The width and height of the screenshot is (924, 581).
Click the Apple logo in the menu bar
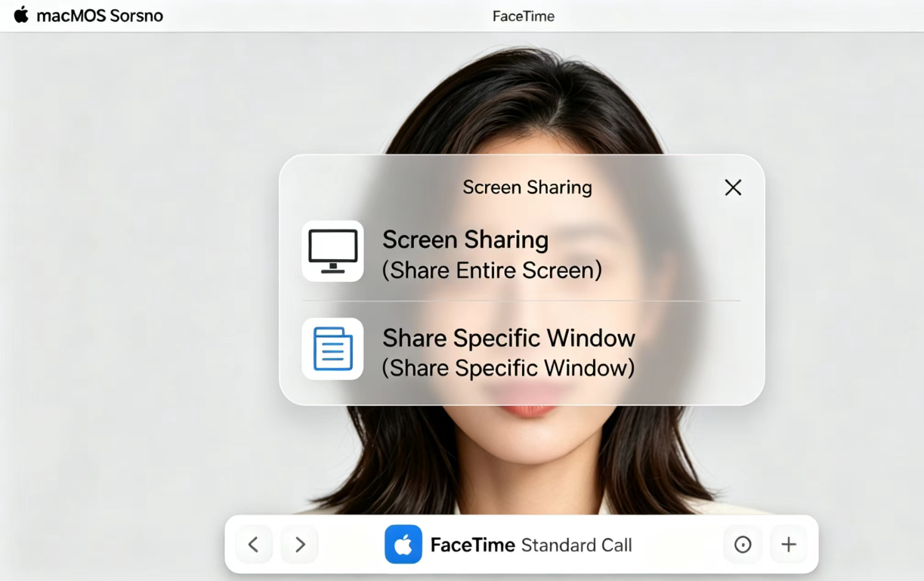(x=21, y=15)
